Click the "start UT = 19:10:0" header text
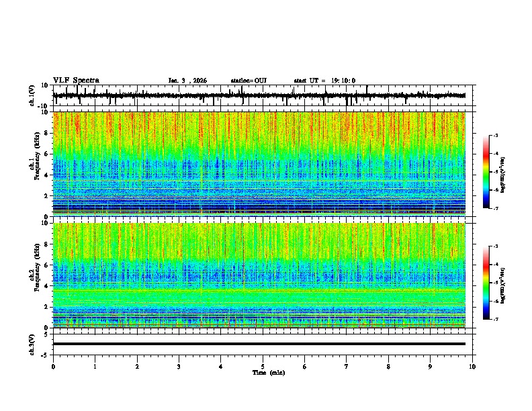The image size is (532, 411). click(324, 81)
